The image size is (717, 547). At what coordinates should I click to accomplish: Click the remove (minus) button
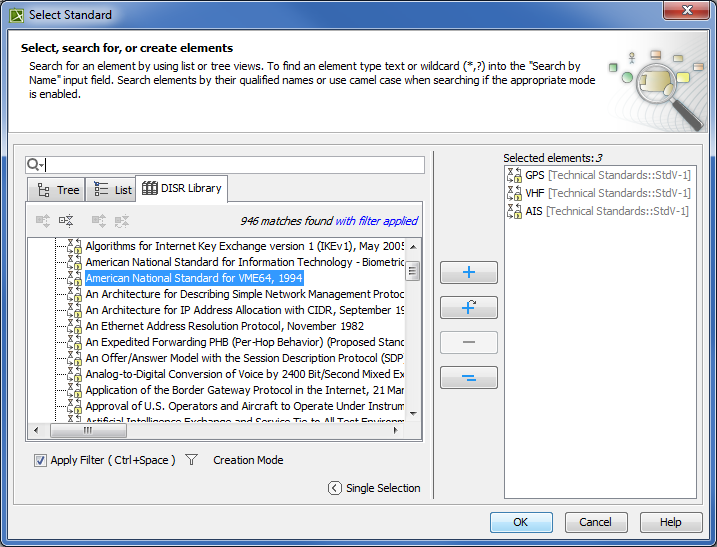[x=469, y=342]
